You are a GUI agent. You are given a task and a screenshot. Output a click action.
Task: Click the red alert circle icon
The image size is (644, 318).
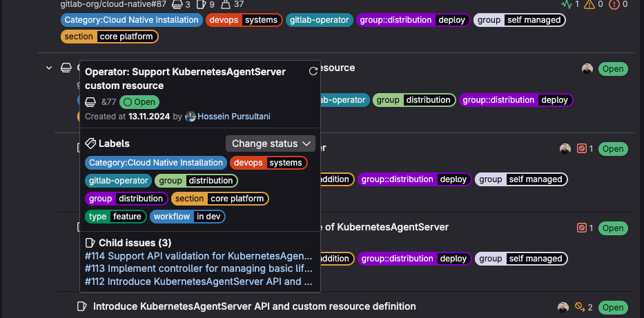pos(614,5)
